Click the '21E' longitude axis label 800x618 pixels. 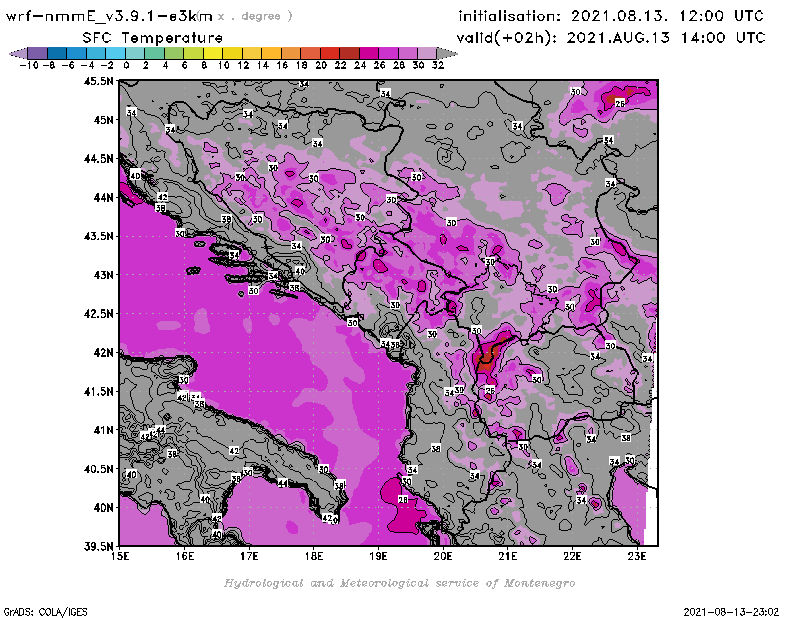pos(508,556)
